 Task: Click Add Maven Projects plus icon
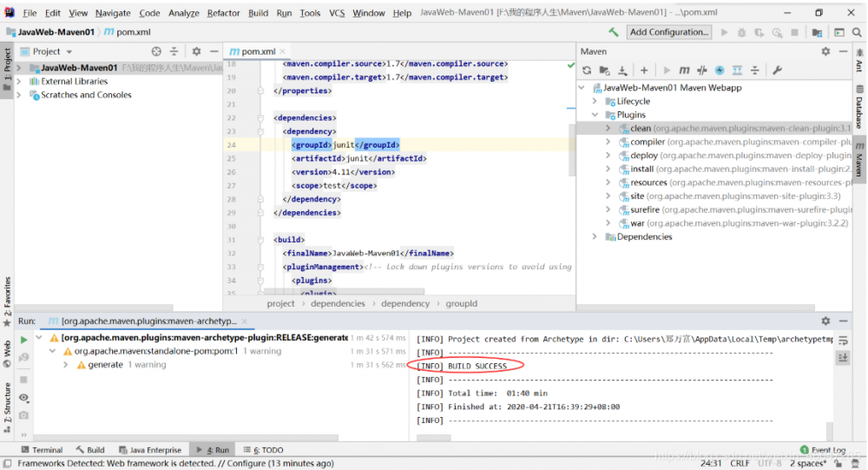644,70
